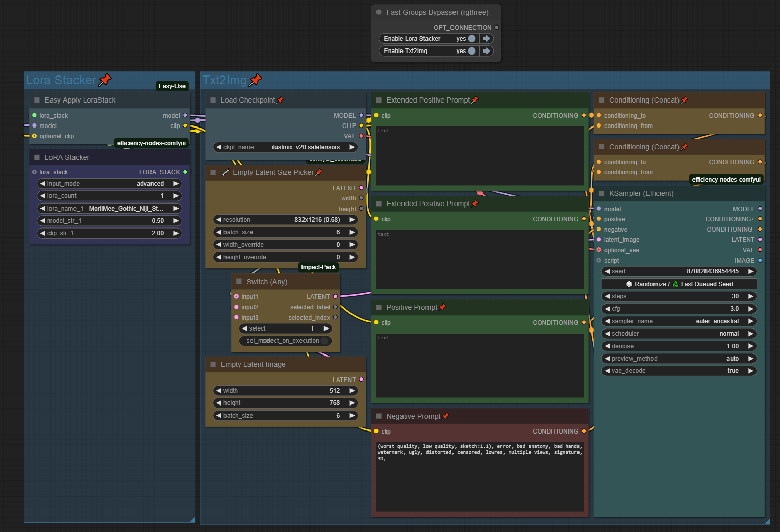Click the Randomize / Last Queued Seed button
The height and width of the screenshot is (532, 780).
[679, 284]
